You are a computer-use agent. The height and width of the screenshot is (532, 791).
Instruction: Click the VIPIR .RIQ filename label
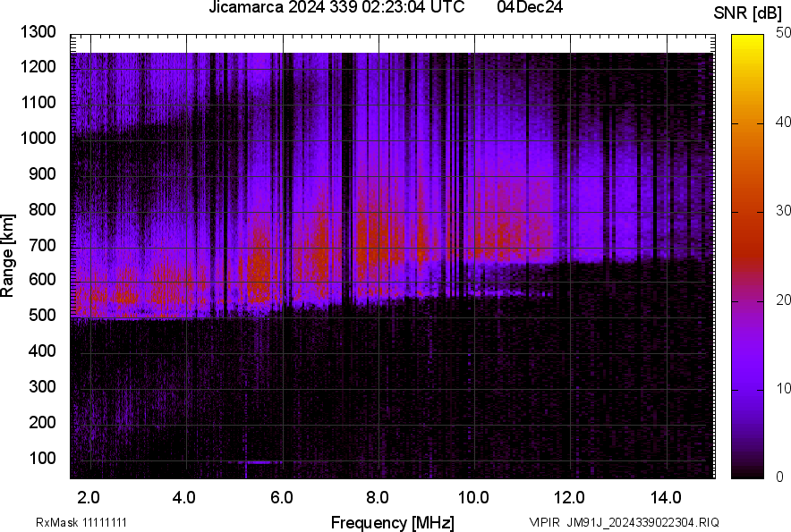point(624,522)
